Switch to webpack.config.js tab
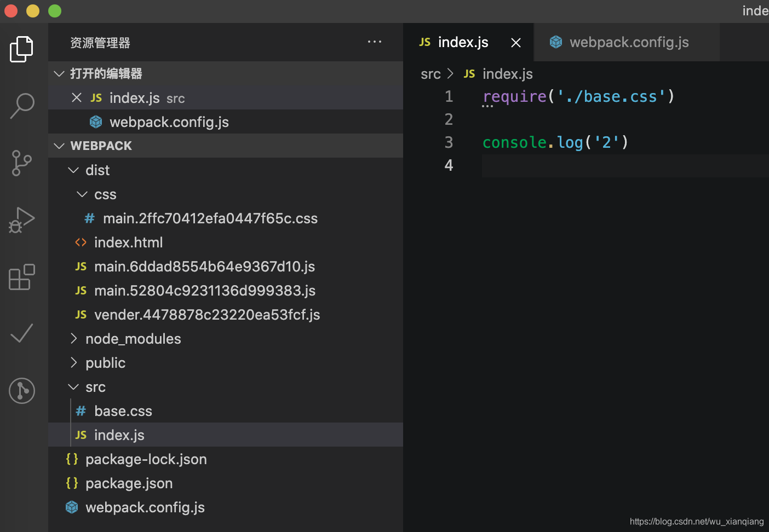The width and height of the screenshot is (769, 532). (629, 43)
